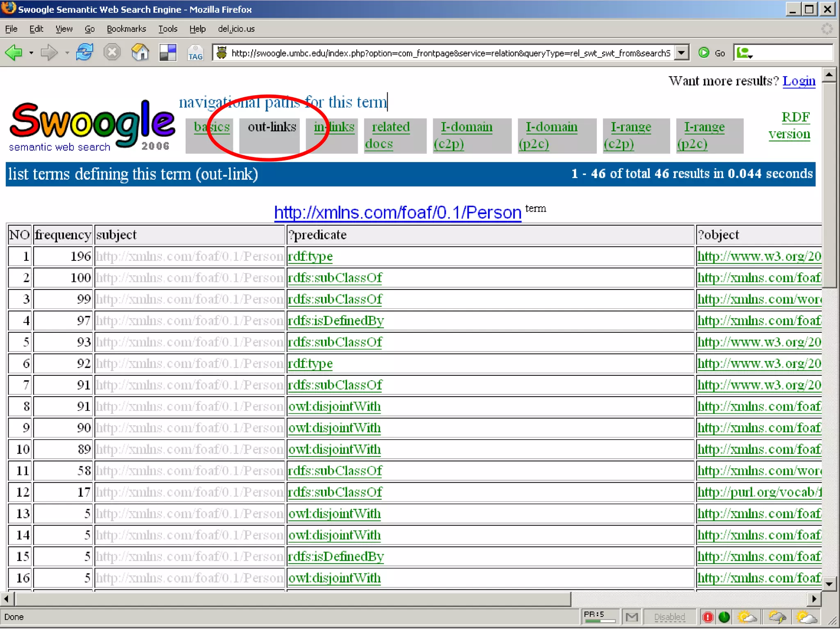Click the horizontal scrollbar right arrow
Viewport: 840px width, 630px height.
pyautogui.click(x=814, y=599)
